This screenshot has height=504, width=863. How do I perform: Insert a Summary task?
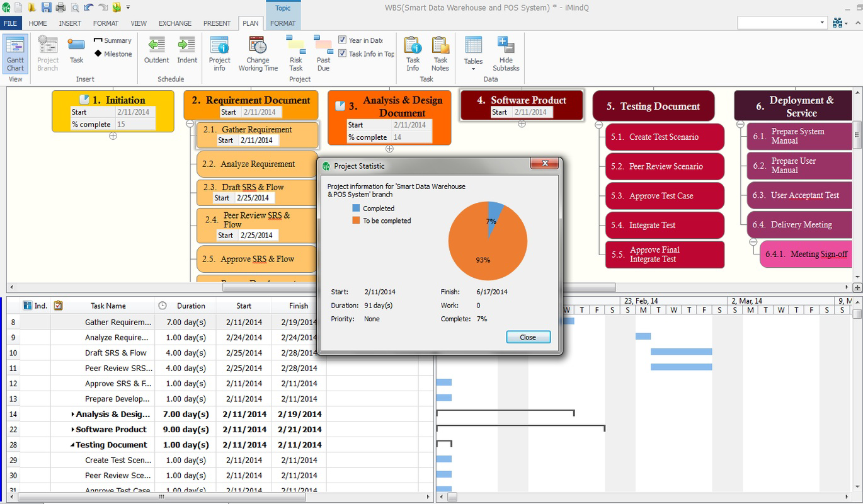pos(113,40)
